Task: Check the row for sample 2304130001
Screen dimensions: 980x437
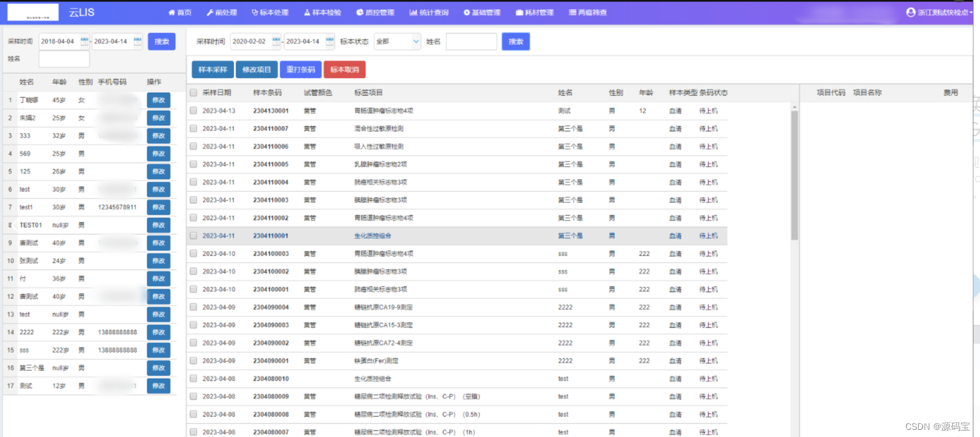Action: (x=193, y=110)
